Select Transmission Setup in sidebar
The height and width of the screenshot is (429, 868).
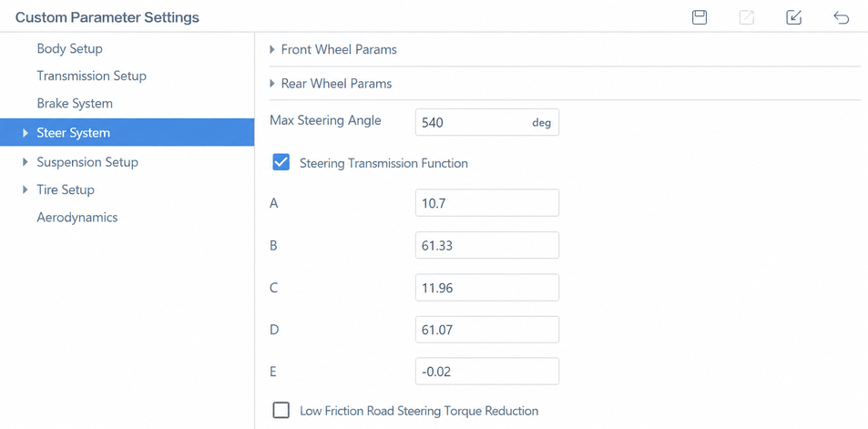(91, 76)
